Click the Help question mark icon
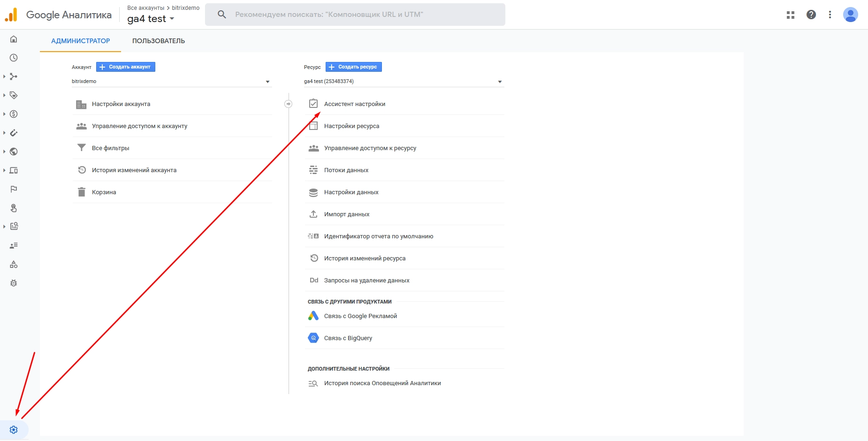 point(811,15)
